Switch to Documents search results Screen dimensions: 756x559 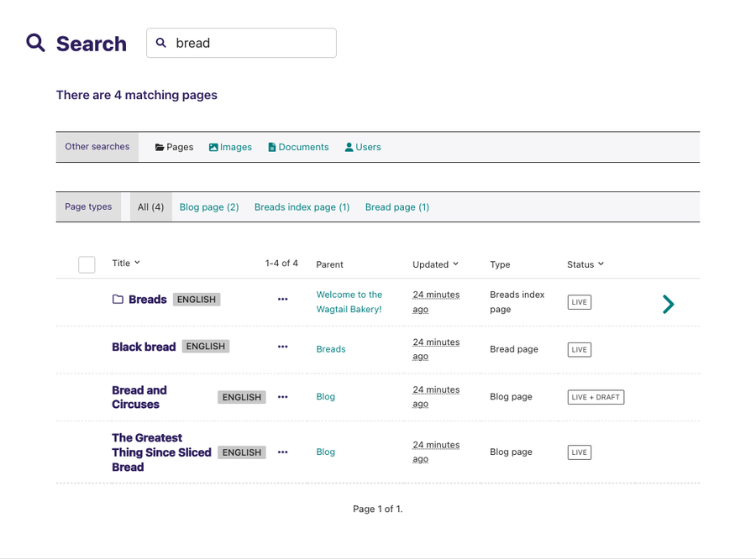(298, 147)
